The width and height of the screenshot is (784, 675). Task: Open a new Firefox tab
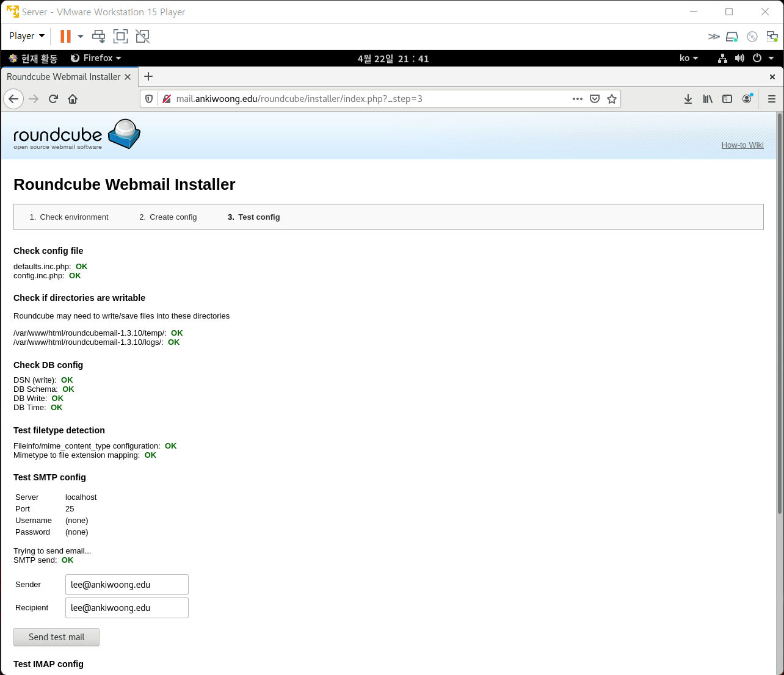point(148,76)
